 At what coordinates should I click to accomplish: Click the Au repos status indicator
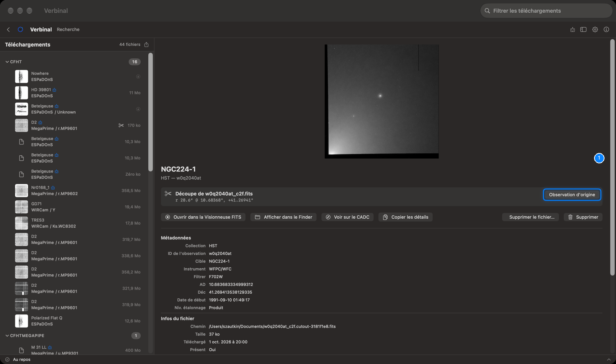(x=18, y=359)
